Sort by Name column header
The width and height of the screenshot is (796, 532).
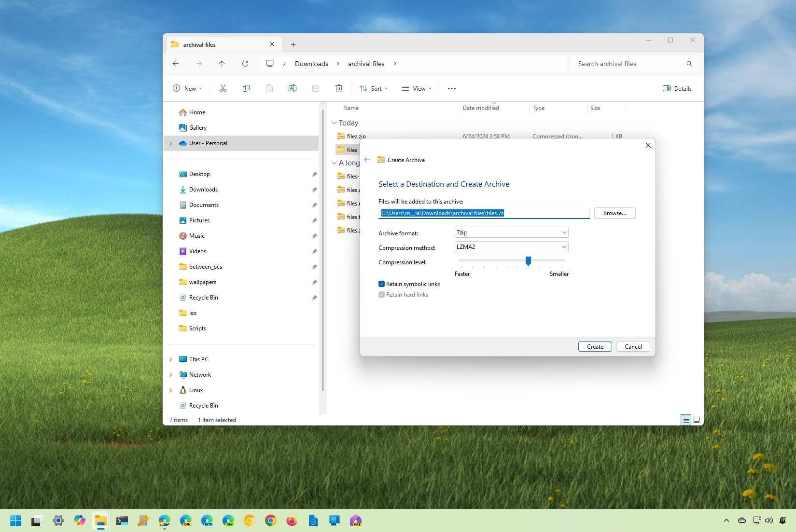tap(351, 108)
